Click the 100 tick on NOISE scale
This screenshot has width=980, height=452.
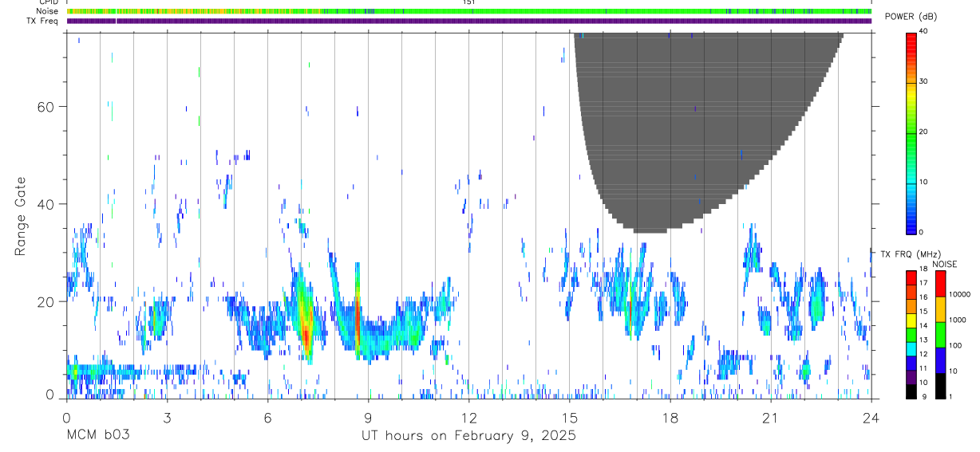tap(955, 346)
